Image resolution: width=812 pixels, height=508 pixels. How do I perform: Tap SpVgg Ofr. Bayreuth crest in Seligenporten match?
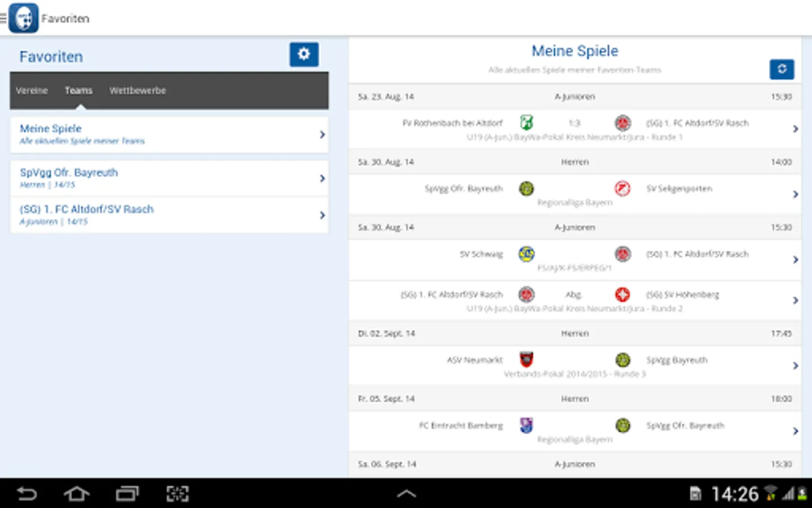pos(526,189)
